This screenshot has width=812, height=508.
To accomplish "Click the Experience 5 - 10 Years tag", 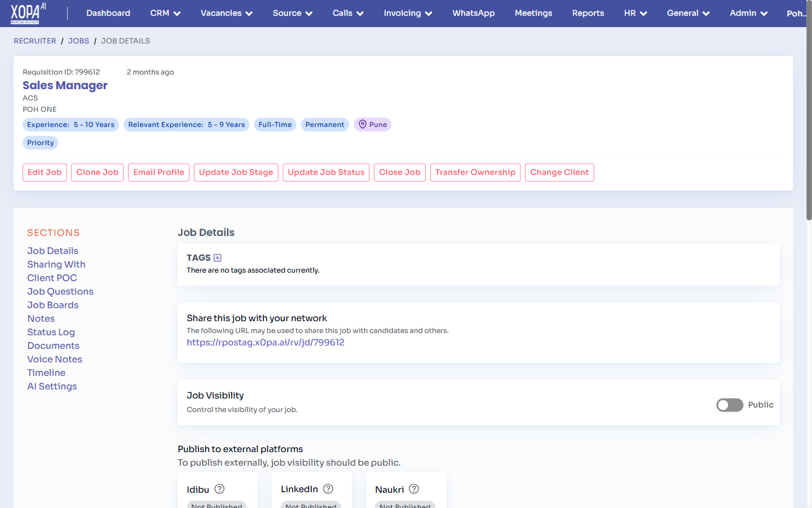I will click(x=71, y=125).
